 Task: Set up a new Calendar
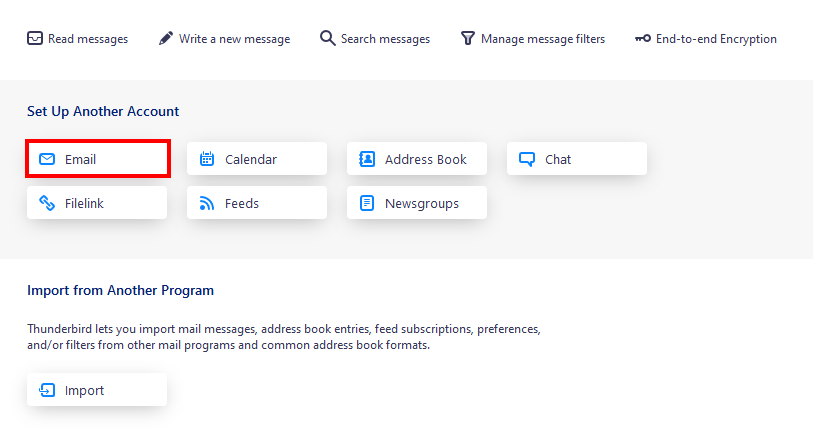[257, 159]
